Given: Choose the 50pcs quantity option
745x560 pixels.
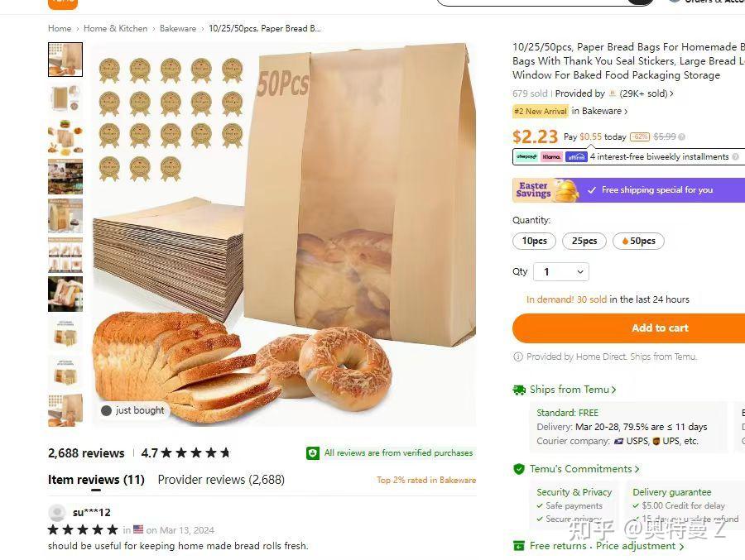Looking at the screenshot, I should pos(638,242).
